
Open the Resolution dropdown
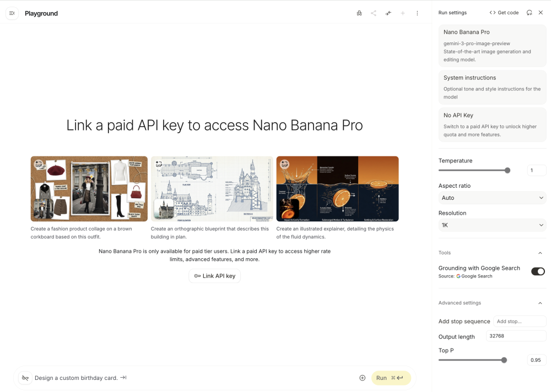(x=492, y=225)
